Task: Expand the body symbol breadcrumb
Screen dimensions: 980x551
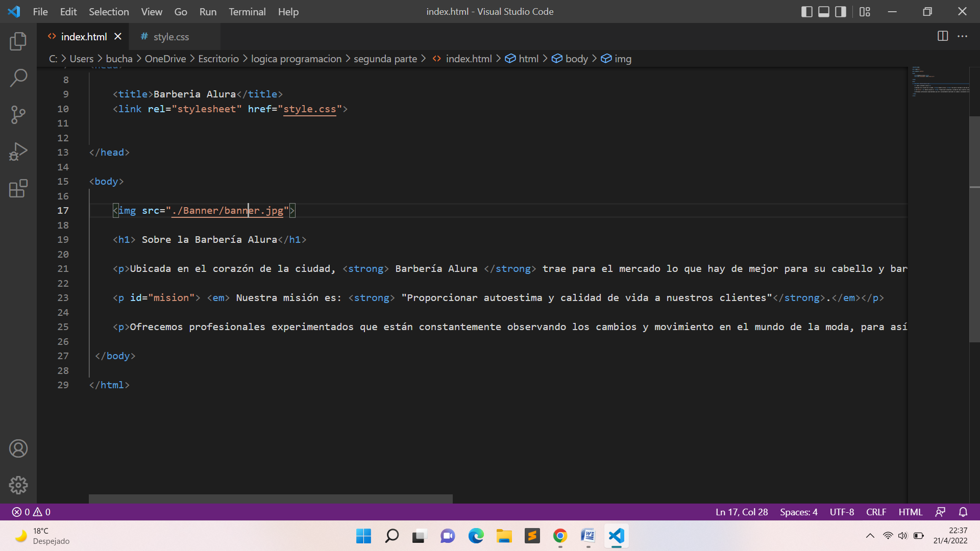Action: [571, 59]
